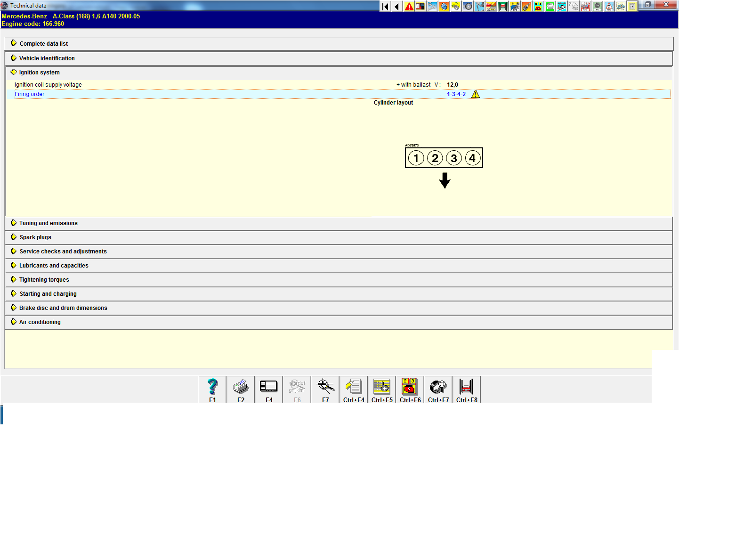Expand the Lubricants and capacities section
Screen dimensions: 744x560
[339, 266]
